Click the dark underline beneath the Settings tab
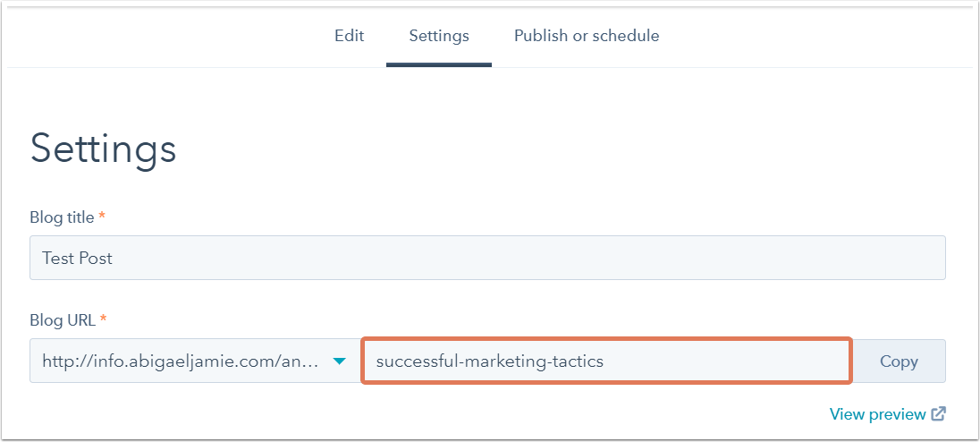980x442 pixels. [x=439, y=64]
